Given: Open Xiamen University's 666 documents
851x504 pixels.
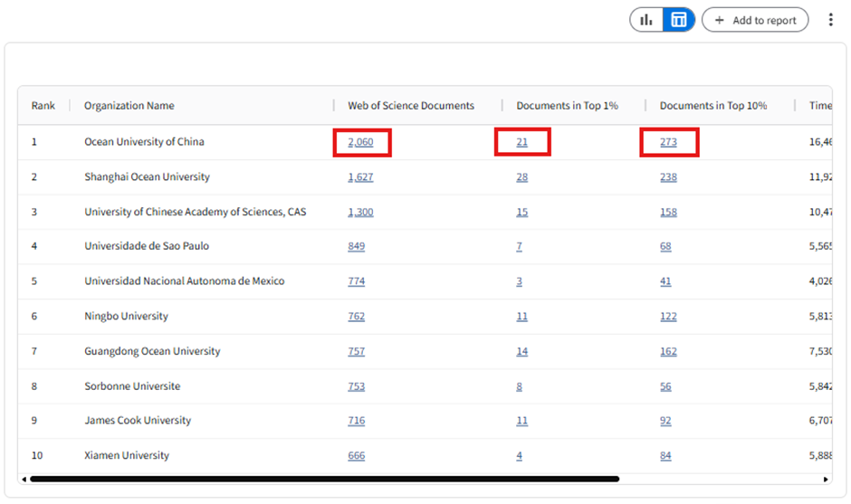Looking at the screenshot, I should click(356, 456).
